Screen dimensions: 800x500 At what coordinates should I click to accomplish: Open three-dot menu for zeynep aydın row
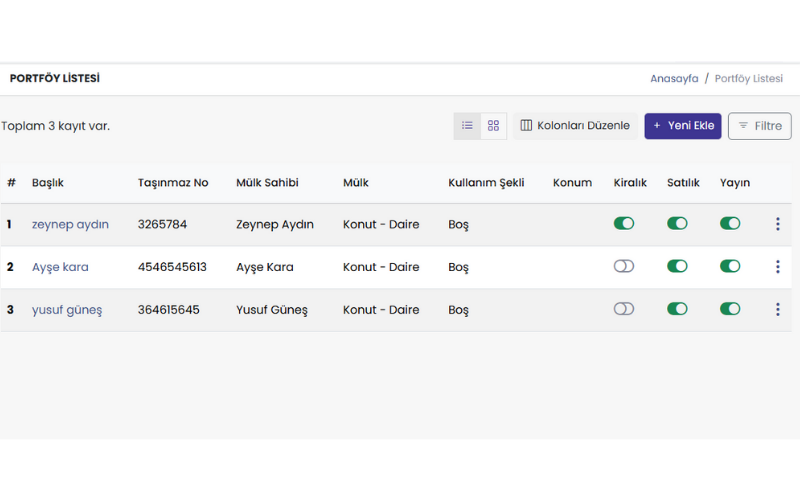[777, 224]
